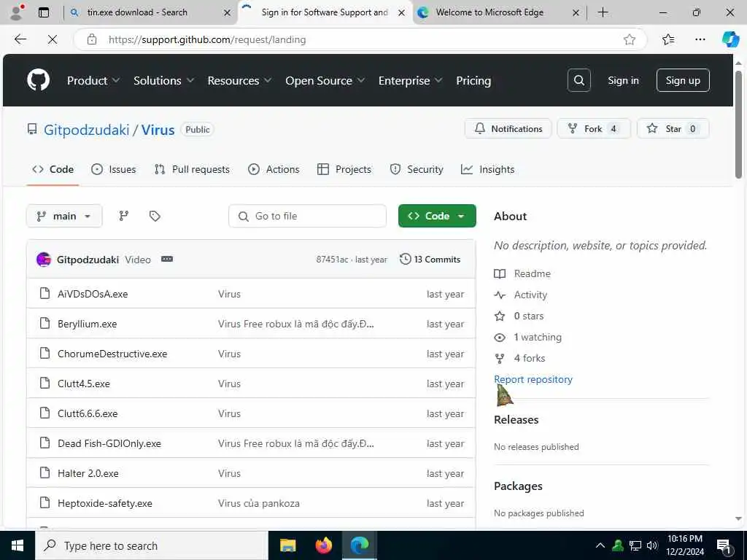The height and width of the screenshot is (560, 747).
Task: Open the GitHub logo home link
Action: point(38,80)
